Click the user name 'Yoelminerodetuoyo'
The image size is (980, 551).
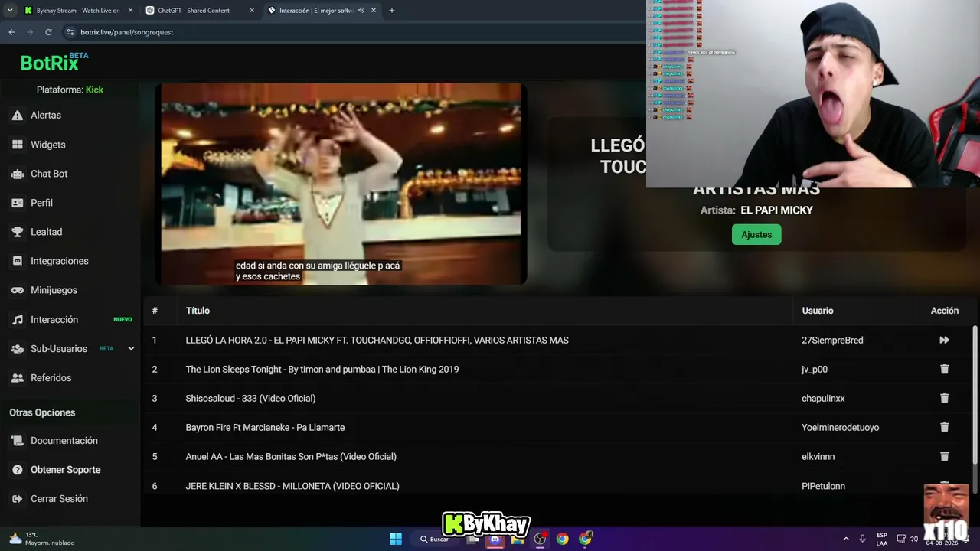(840, 427)
